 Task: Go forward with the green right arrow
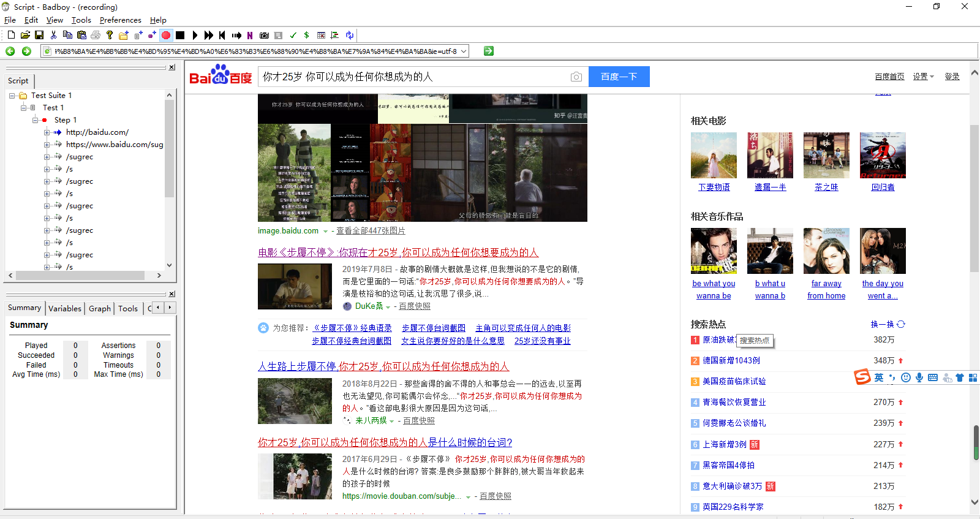(26, 51)
